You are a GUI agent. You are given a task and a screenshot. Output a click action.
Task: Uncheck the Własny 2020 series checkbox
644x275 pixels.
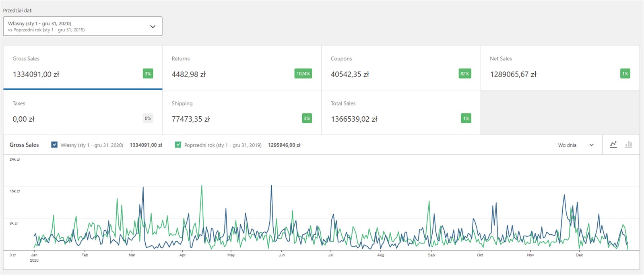pos(54,145)
